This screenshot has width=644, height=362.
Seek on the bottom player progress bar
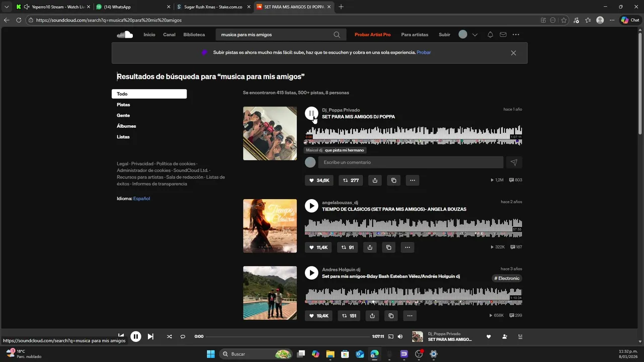(x=288, y=336)
